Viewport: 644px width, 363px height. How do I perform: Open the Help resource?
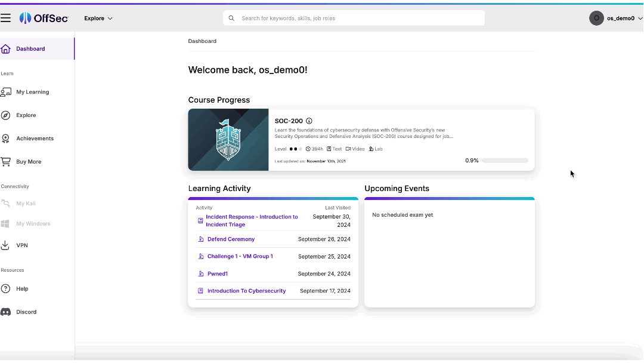(x=22, y=288)
